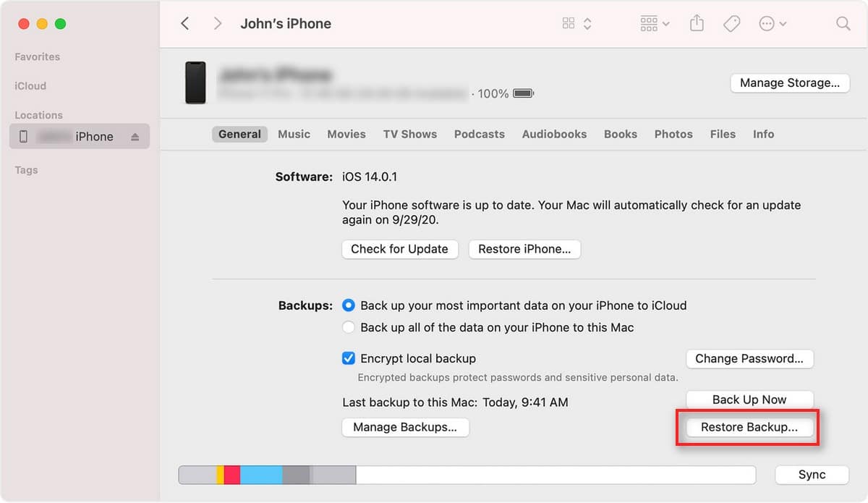Viewport: 868px width, 503px height.
Task: Switch to the Movies tab
Action: click(x=346, y=134)
